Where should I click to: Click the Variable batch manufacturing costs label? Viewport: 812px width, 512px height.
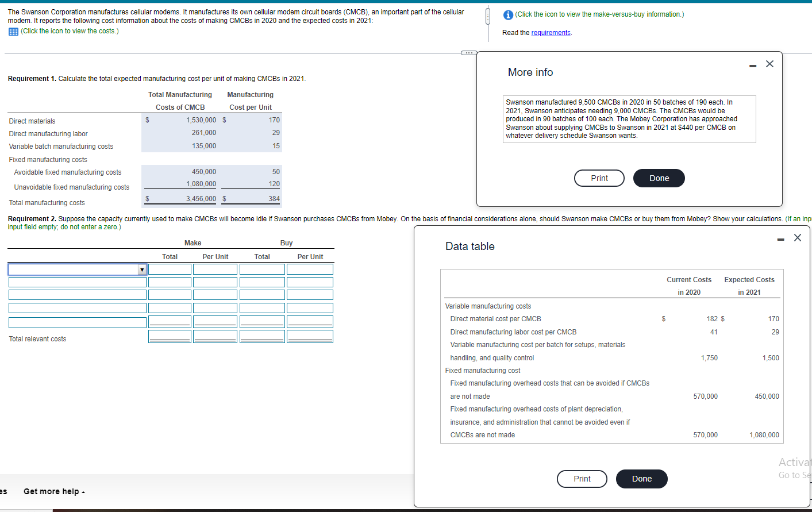61,147
